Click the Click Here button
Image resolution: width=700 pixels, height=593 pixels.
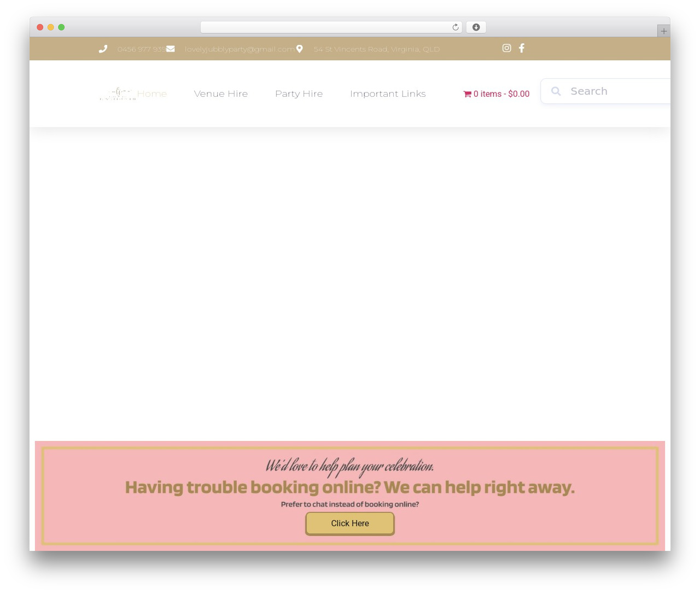350,524
